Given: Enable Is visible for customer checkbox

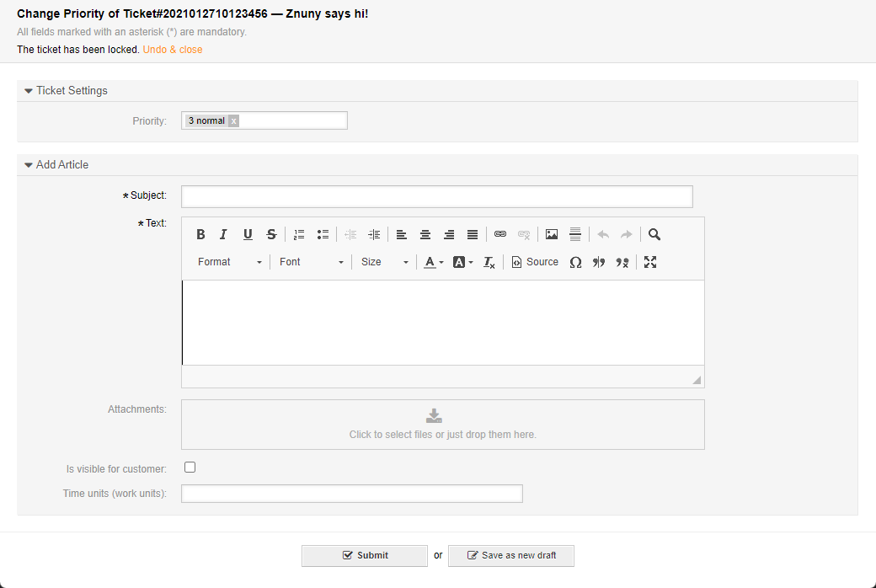Looking at the screenshot, I should [x=190, y=468].
